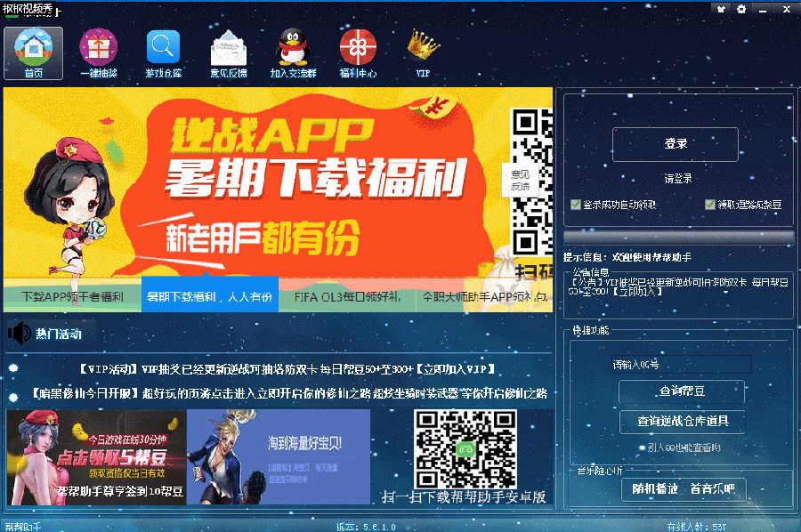Open the settings gear in title bar
The width and height of the screenshot is (801, 532).
741,9
